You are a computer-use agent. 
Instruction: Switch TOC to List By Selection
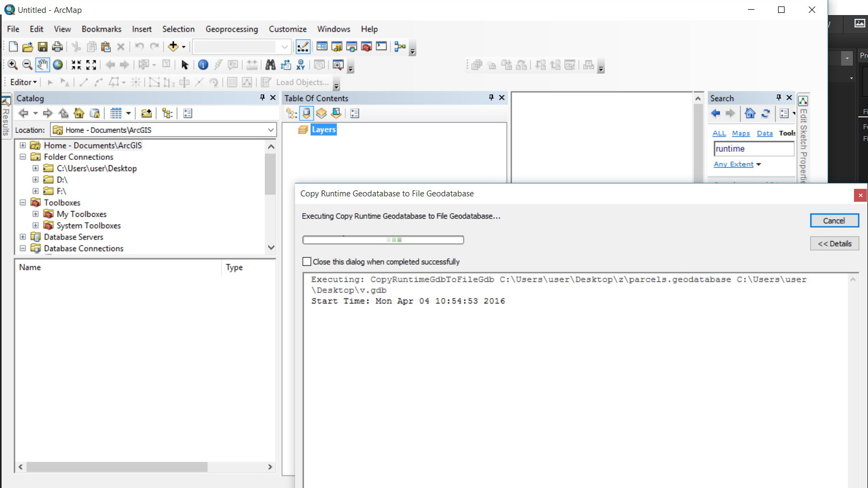tap(337, 114)
